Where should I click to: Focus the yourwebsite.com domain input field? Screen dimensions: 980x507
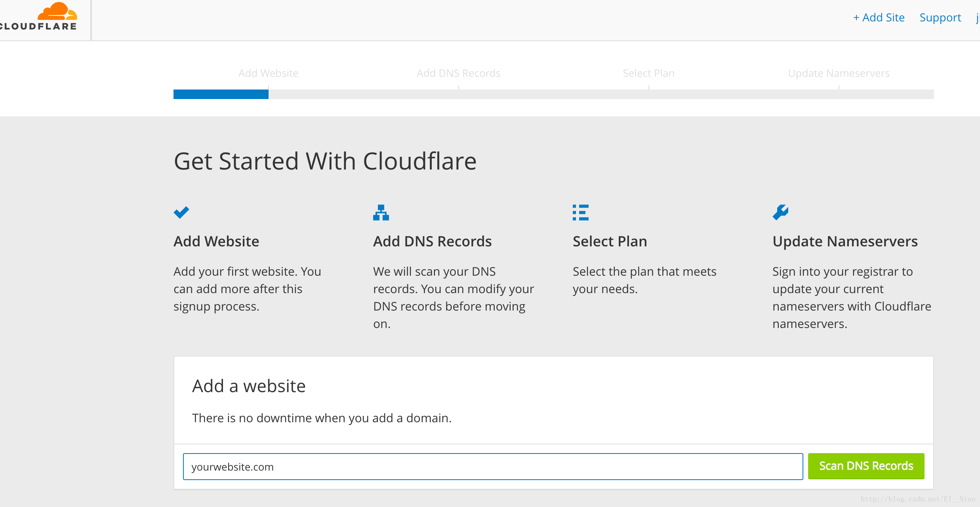pos(493,467)
